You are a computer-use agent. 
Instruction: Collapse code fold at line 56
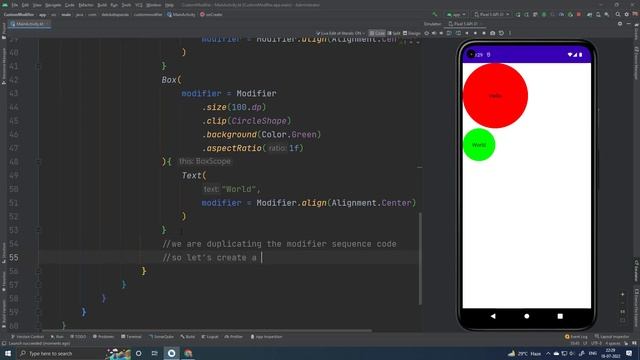(39, 271)
